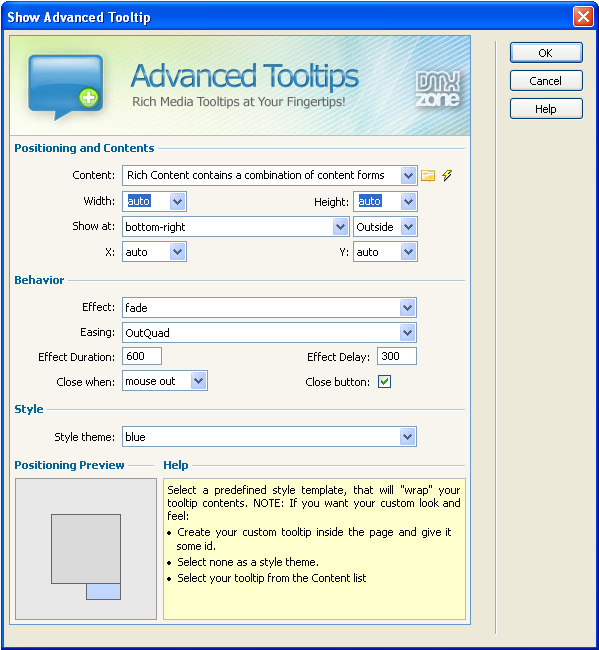
Task: Open the Height auto dropdown arrow
Action: pos(408,202)
